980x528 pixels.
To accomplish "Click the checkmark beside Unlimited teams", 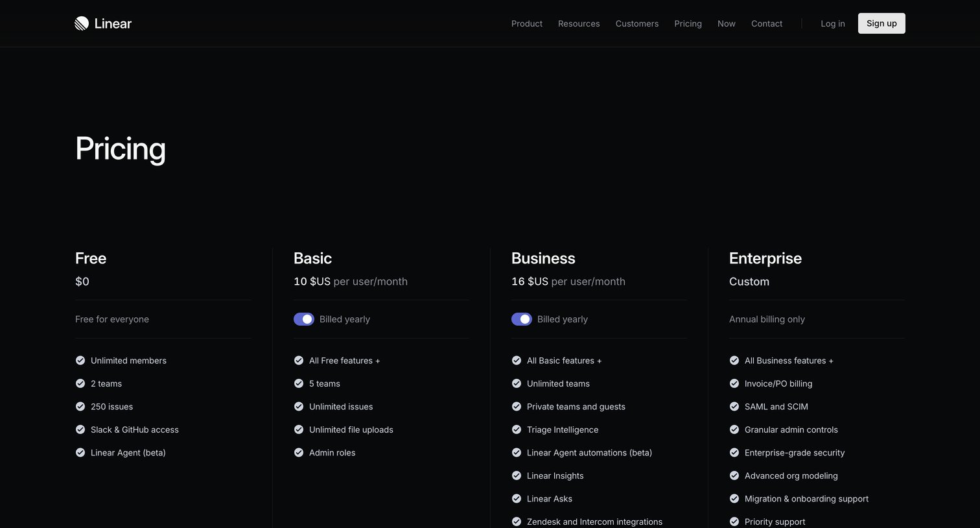I will click(517, 383).
